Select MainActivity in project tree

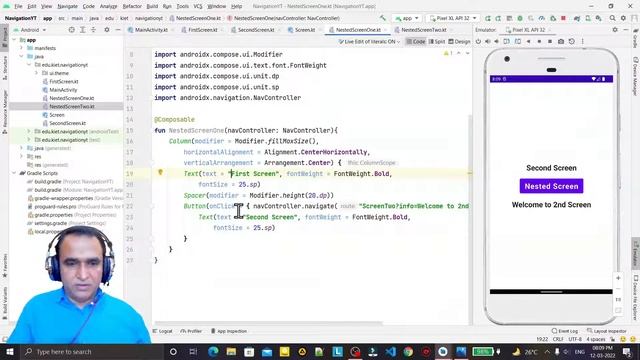click(63, 90)
